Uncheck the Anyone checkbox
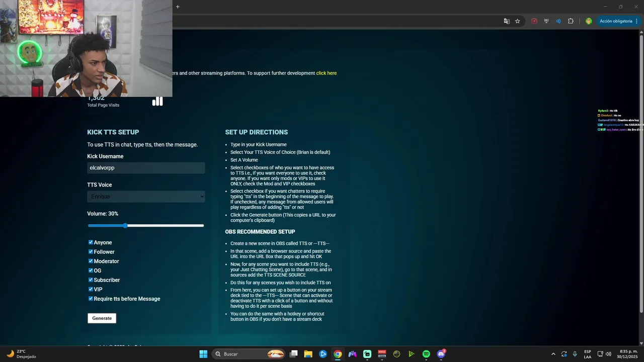The height and width of the screenshot is (362, 644). tap(91, 242)
